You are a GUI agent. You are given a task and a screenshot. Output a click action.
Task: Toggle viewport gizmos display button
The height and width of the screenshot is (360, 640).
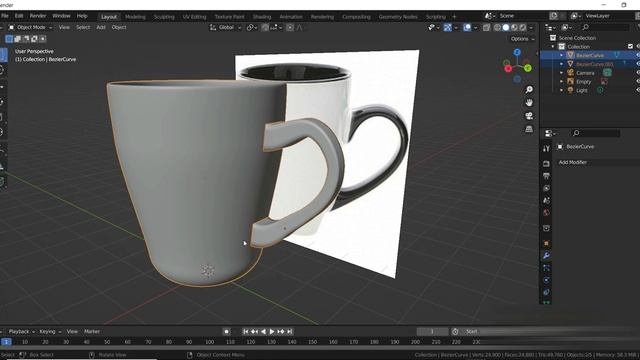tap(448, 27)
